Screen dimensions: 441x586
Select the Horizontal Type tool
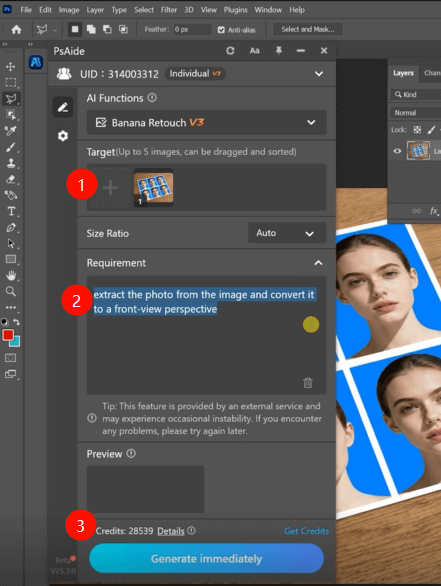(x=11, y=211)
